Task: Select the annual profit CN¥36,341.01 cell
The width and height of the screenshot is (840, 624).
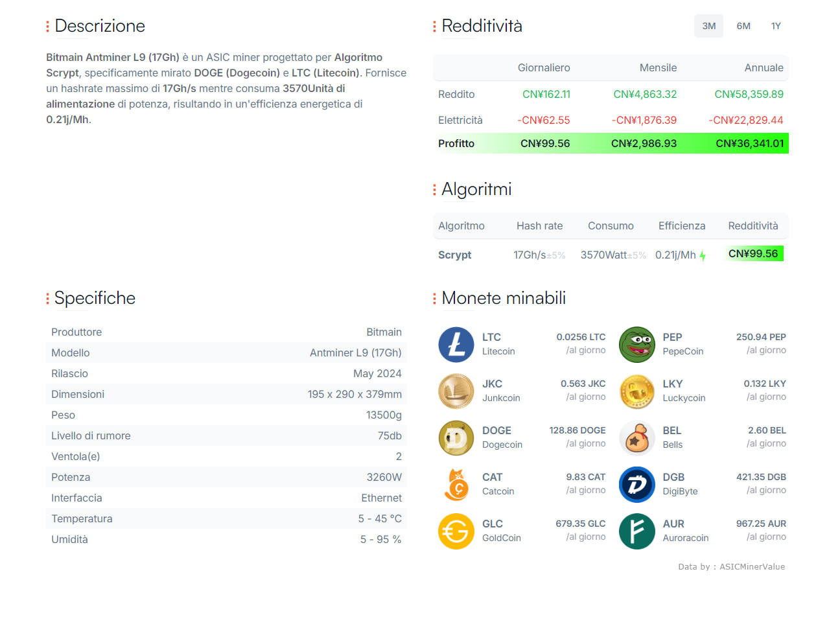Action: pos(749,144)
